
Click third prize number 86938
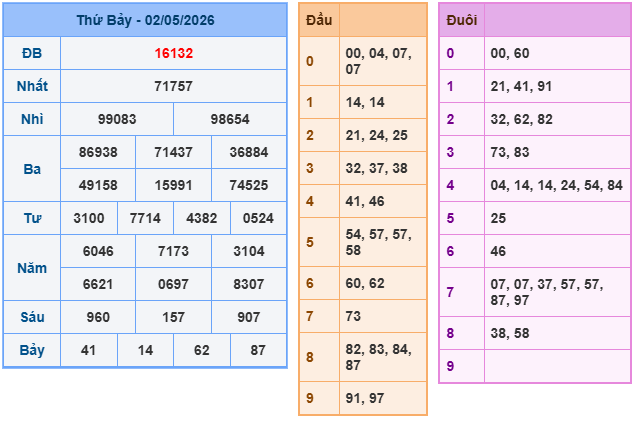click(x=98, y=152)
